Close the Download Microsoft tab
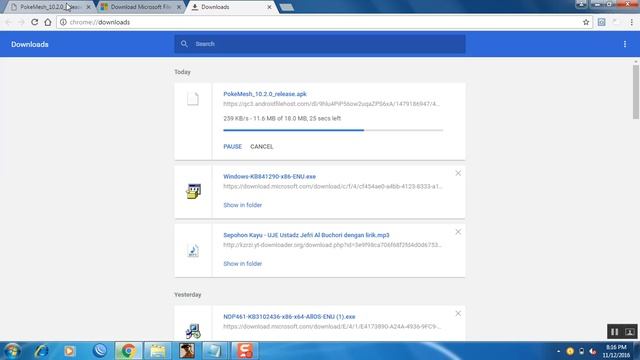The image size is (640, 360). (x=179, y=7)
